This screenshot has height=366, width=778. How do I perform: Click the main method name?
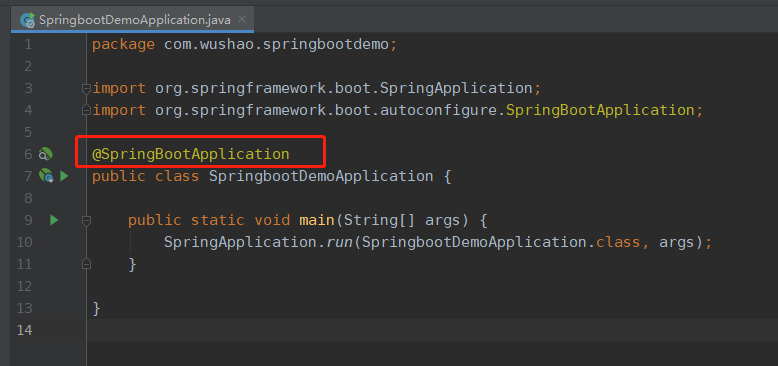click(317, 220)
